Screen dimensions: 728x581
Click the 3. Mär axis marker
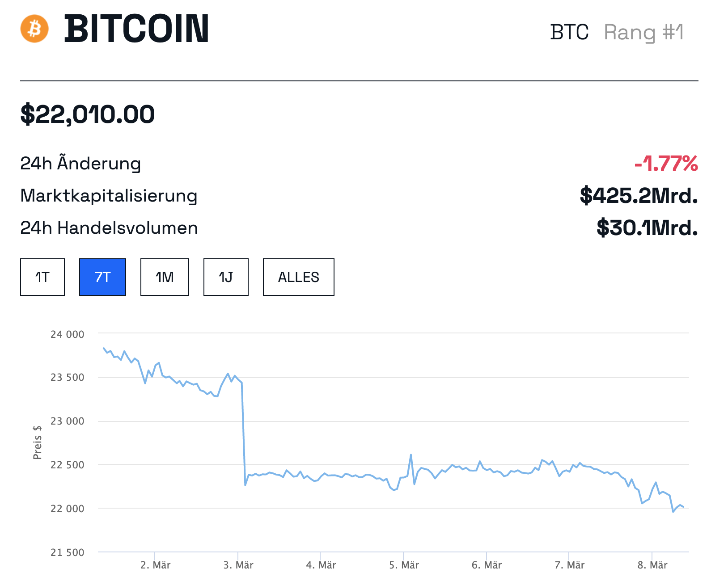238,565
